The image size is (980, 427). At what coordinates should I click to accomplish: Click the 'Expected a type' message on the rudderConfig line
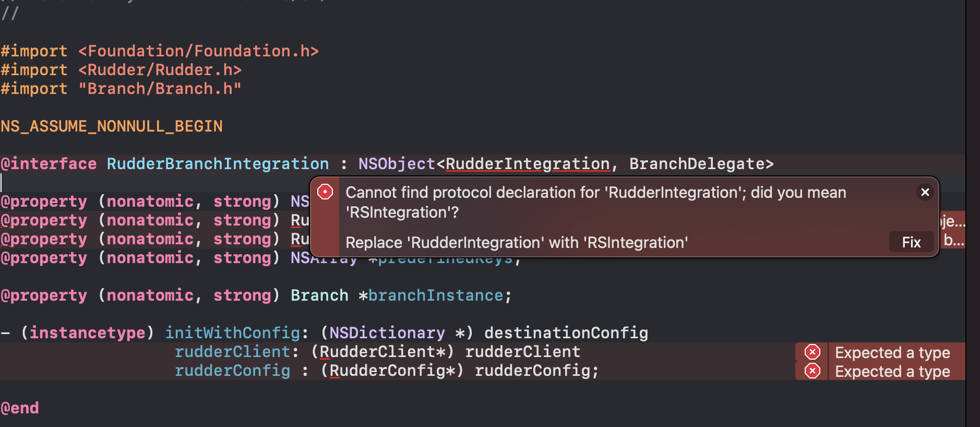point(893,371)
